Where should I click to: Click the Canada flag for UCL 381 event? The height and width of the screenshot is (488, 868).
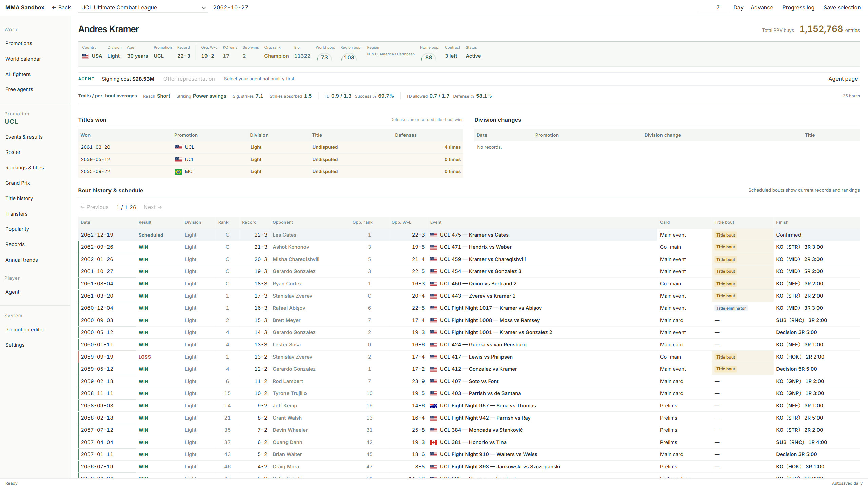[433, 442]
